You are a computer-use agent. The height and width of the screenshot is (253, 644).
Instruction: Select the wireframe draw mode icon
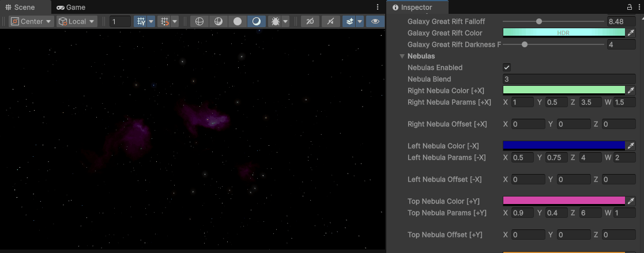point(199,21)
